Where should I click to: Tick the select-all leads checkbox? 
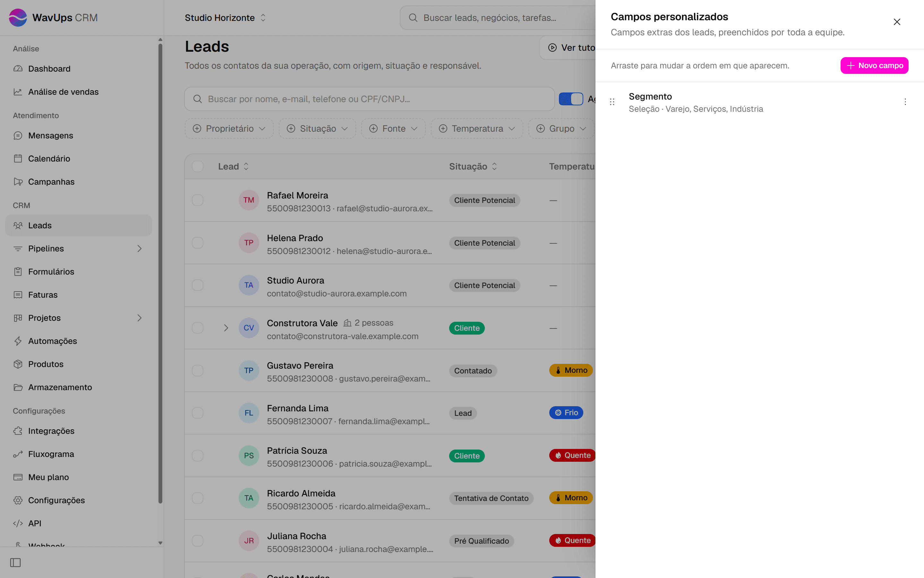[197, 167]
